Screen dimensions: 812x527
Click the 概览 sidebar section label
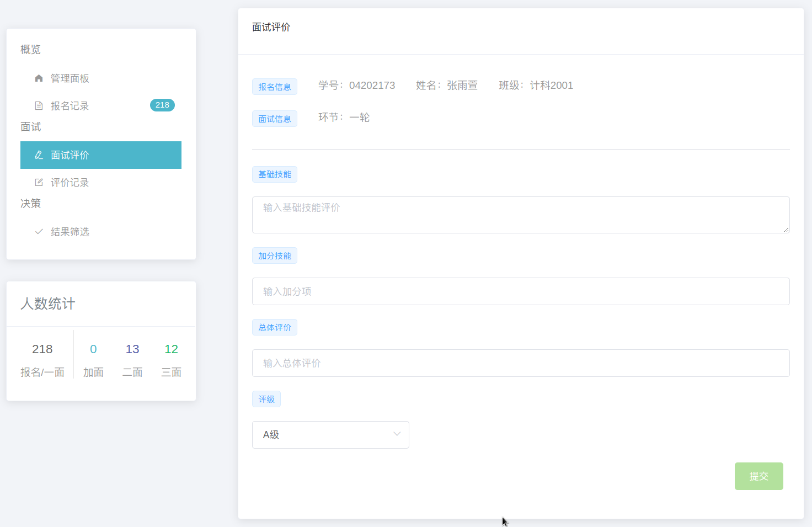point(30,50)
